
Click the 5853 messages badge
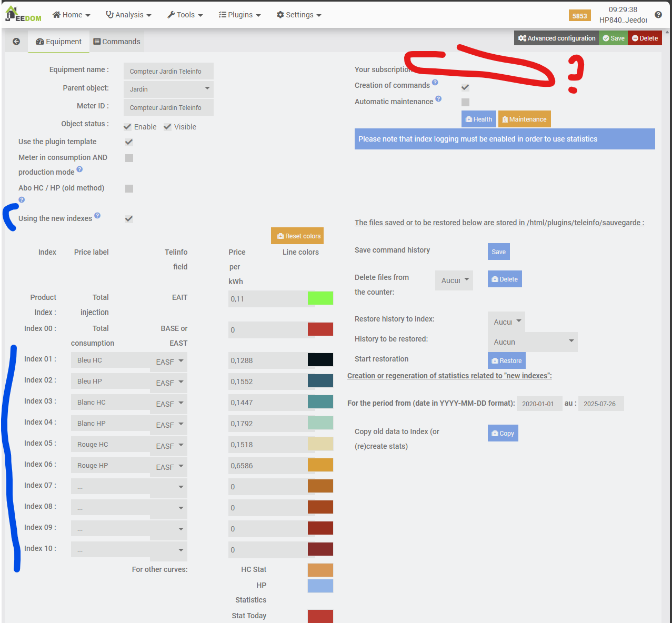pos(579,16)
